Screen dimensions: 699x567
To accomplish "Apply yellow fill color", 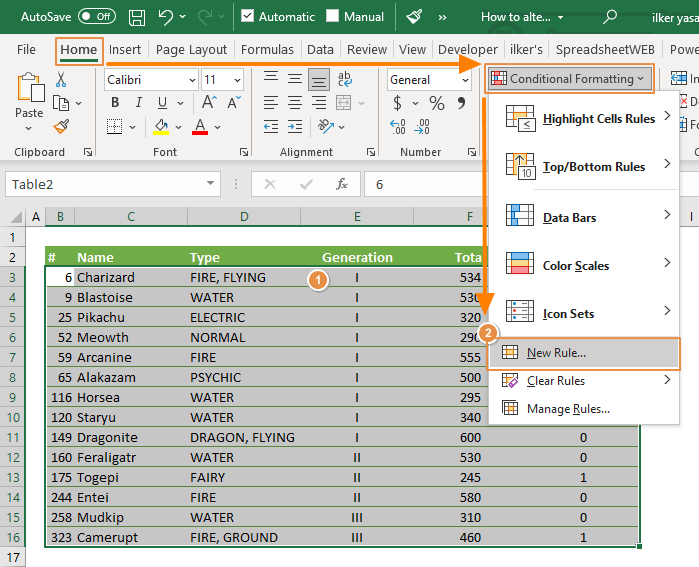I will click(161, 127).
